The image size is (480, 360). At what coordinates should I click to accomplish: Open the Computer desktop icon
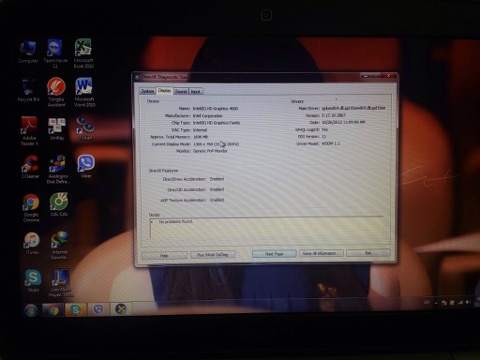pyautogui.click(x=28, y=52)
